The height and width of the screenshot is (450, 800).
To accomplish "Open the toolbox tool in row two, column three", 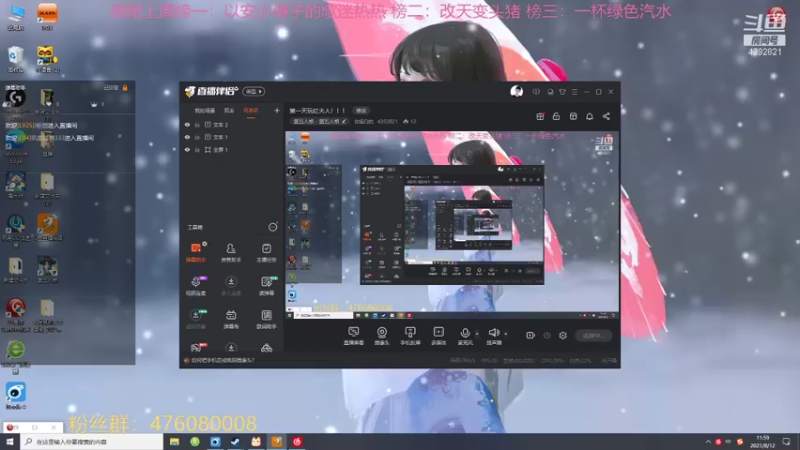I will [266, 286].
